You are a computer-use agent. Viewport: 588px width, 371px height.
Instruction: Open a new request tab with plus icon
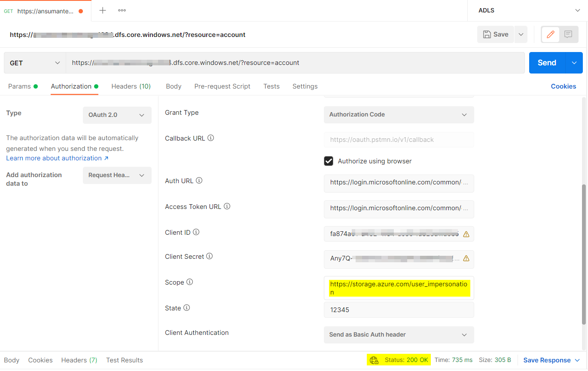(103, 10)
